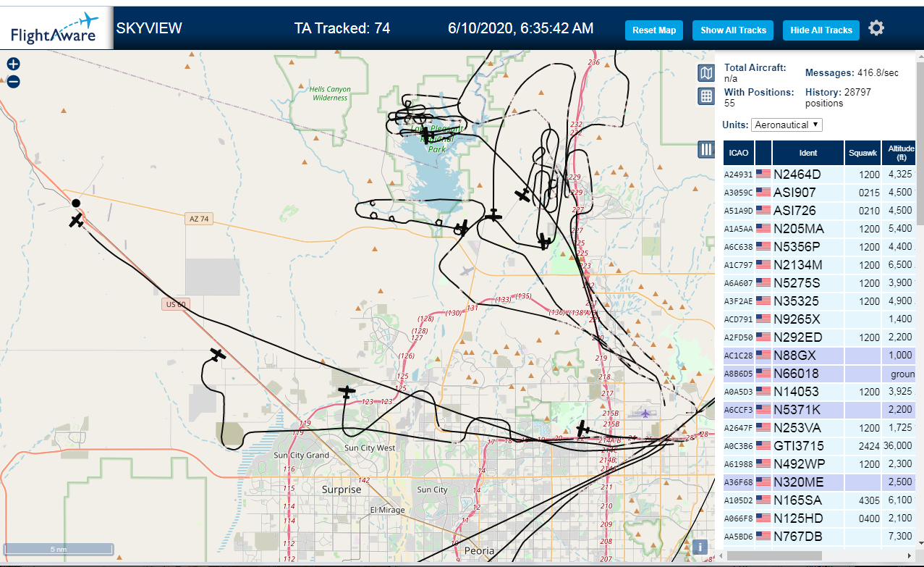Sort table by Squawk column header
Viewport: 924px width, 567px height.
click(862, 153)
